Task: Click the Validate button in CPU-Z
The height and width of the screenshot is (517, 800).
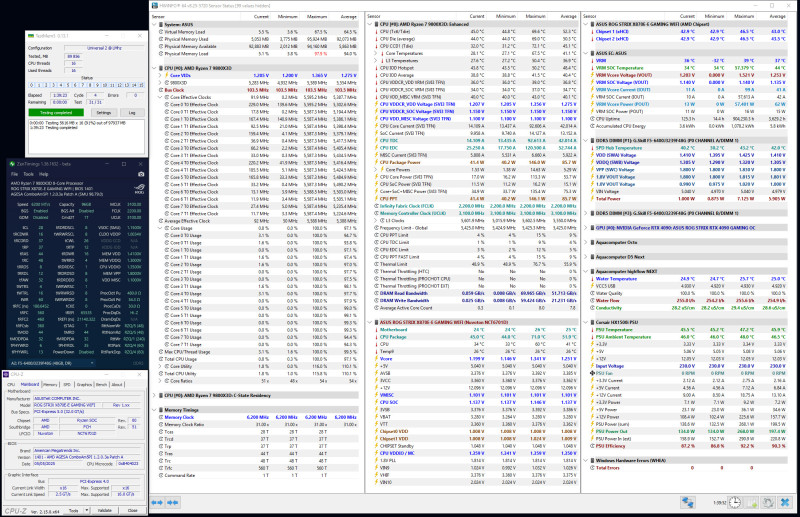Action: [x=104, y=510]
